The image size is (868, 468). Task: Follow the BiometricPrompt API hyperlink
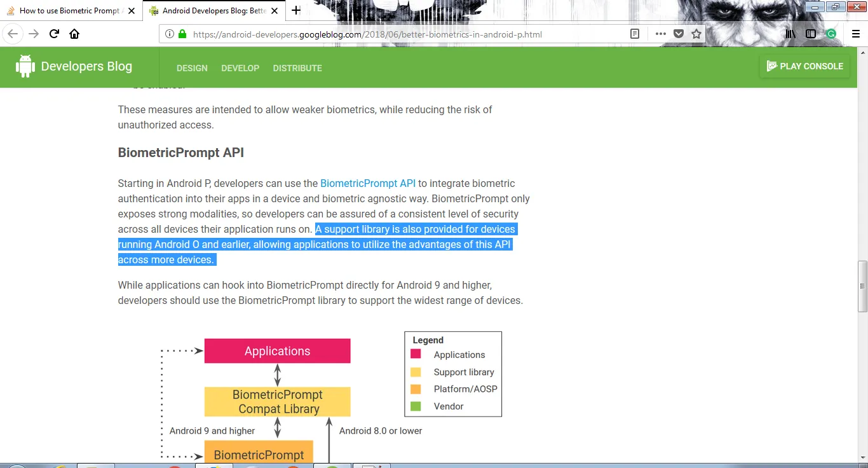(368, 183)
